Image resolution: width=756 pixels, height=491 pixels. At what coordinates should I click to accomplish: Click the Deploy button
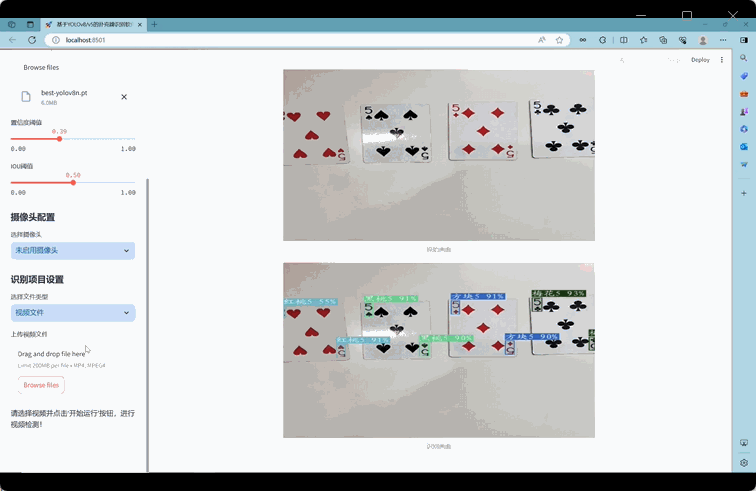tap(700, 60)
